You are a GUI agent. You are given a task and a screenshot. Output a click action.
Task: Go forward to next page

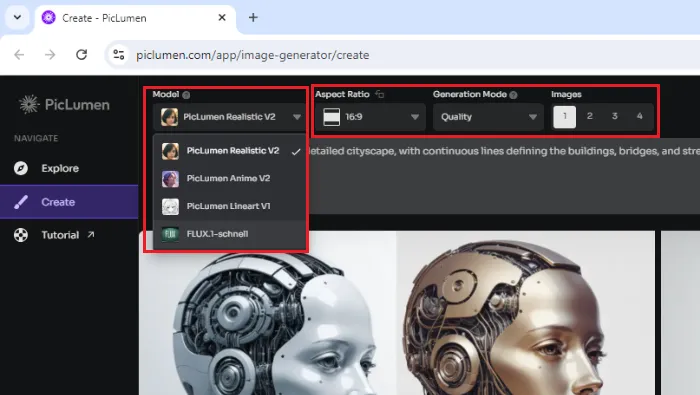pos(50,55)
